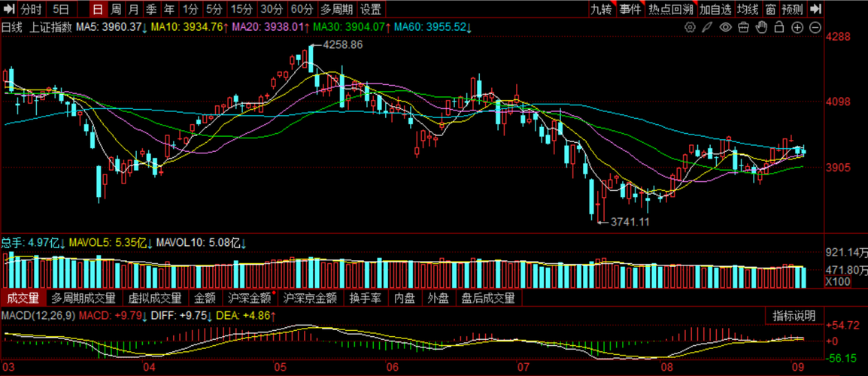Select the 60分 timeframe
The width and height of the screenshot is (868, 376).
click(302, 9)
